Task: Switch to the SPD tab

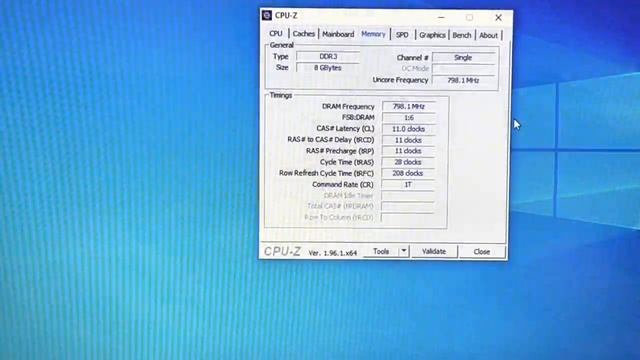Action: (x=402, y=35)
